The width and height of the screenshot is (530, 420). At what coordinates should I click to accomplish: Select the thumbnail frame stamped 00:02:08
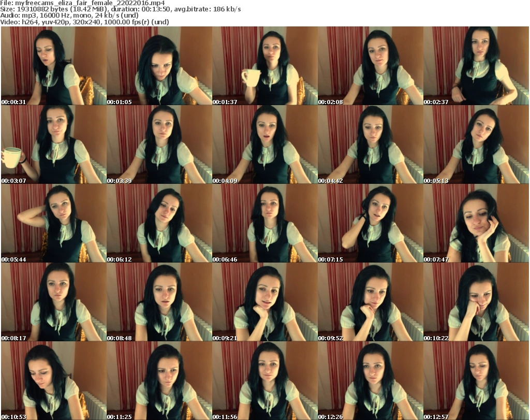370,66
